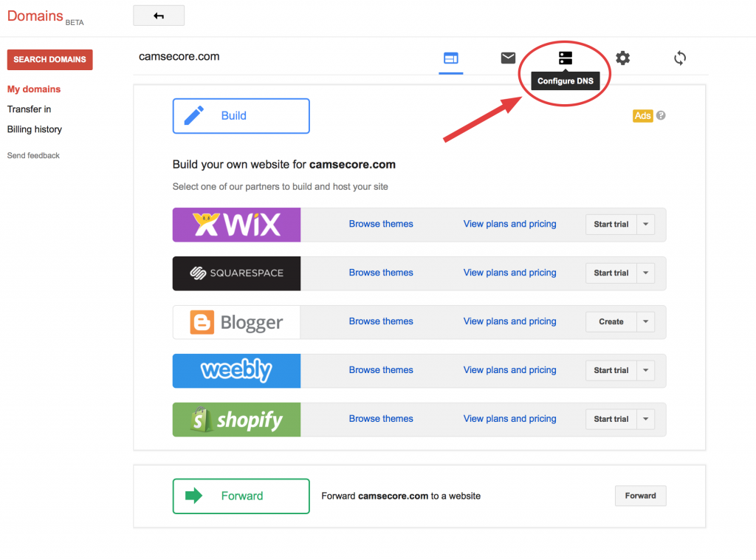View plans and pricing for Weebly
This screenshot has width=756, height=560.
pyautogui.click(x=509, y=370)
